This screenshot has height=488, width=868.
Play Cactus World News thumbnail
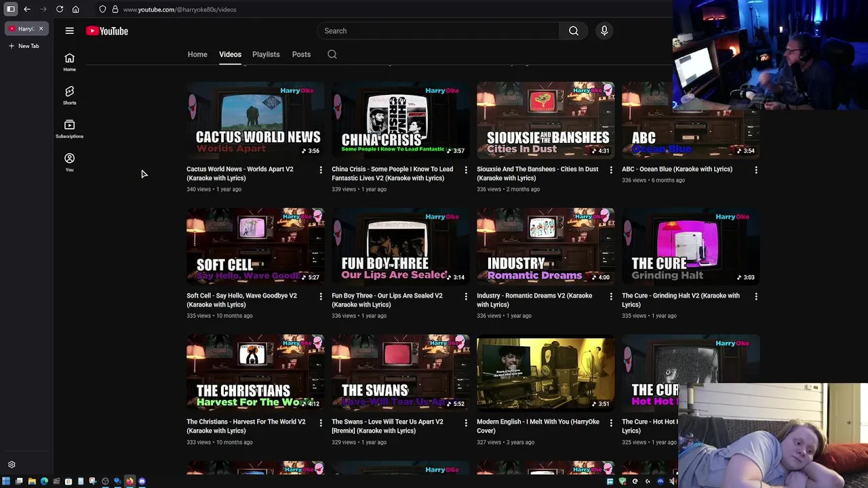(x=255, y=120)
